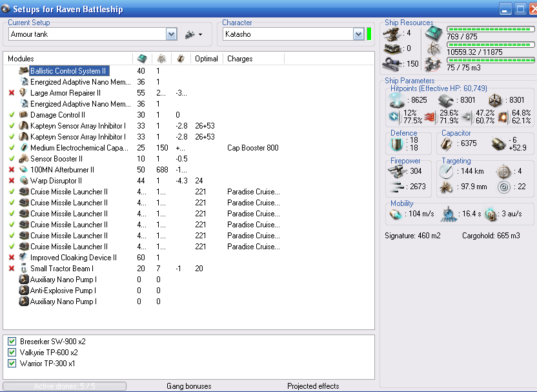Image resolution: width=537 pixels, height=392 pixels.
Task: Toggle Valkyrie TP-600 x2 drone checkbox
Action: coord(12,353)
